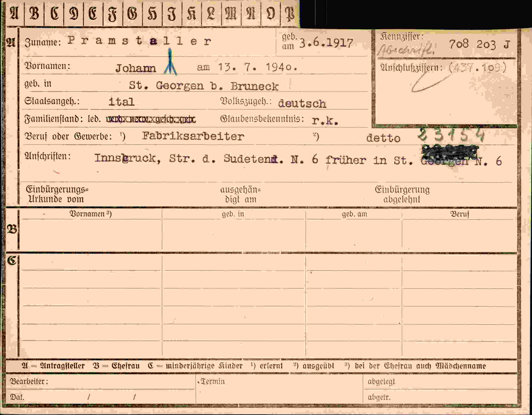Click the 'Termin' field label

coord(212,381)
